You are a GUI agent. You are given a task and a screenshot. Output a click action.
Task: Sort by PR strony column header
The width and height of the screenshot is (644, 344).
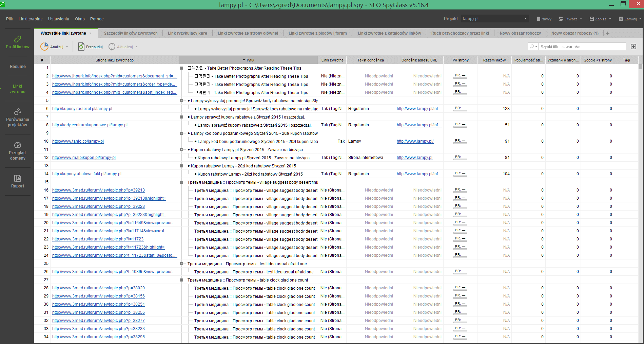click(x=461, y=60)
